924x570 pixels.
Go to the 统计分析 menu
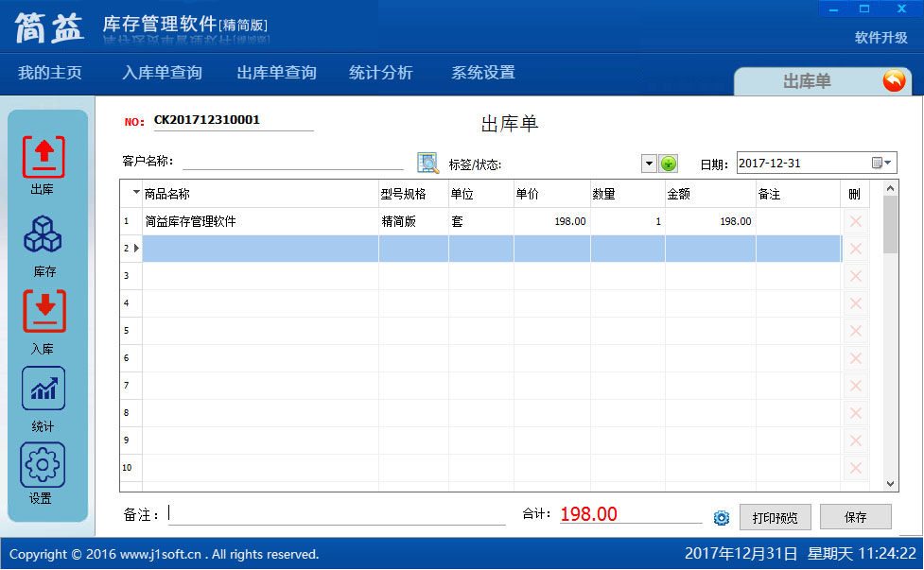[380, 73]
